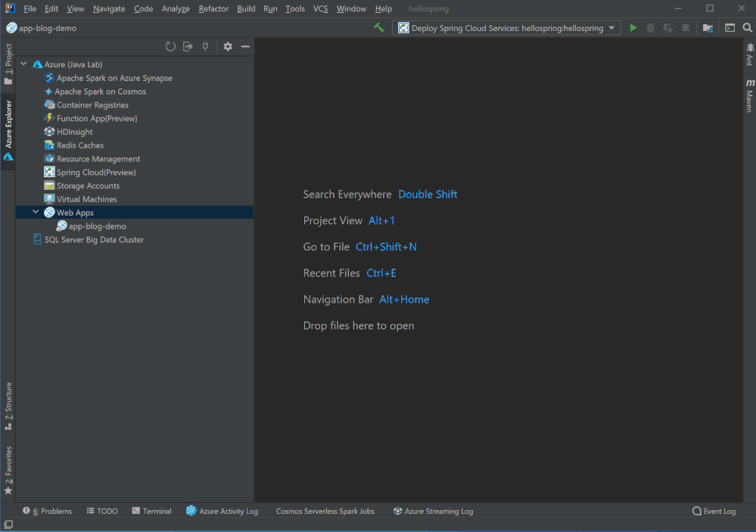Open the Structure tool window tab

click(8, 406)
